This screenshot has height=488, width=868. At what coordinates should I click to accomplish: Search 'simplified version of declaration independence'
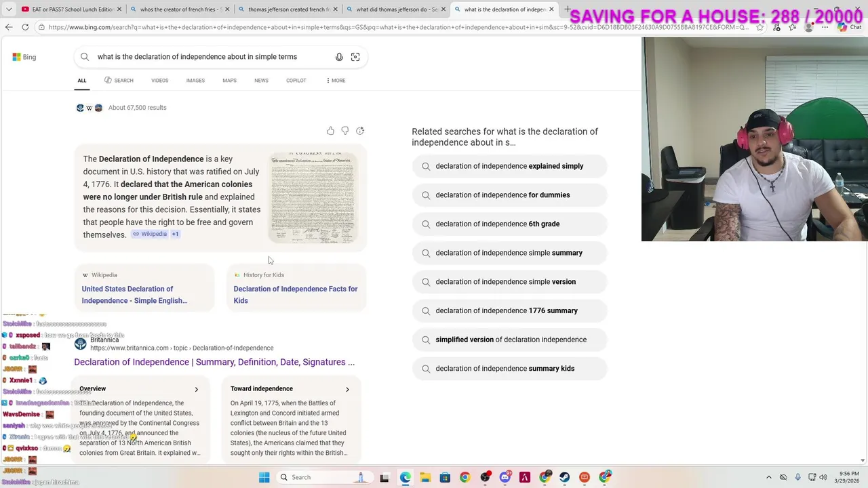tap(509, 340)
